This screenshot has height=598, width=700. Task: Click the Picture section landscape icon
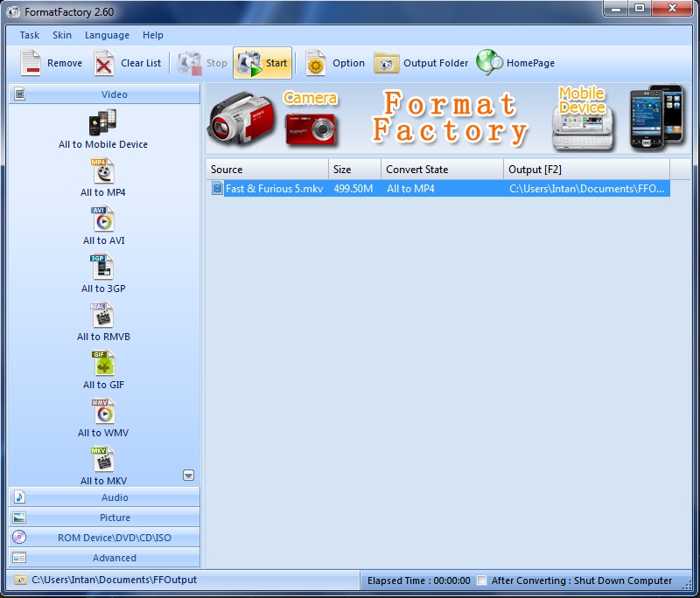click(x=19, y=518)
